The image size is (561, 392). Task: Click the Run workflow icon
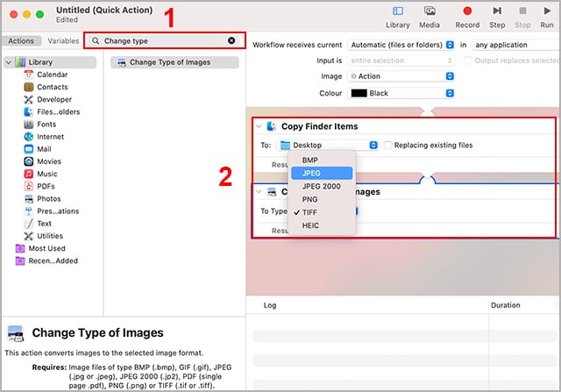coord(547,11)
